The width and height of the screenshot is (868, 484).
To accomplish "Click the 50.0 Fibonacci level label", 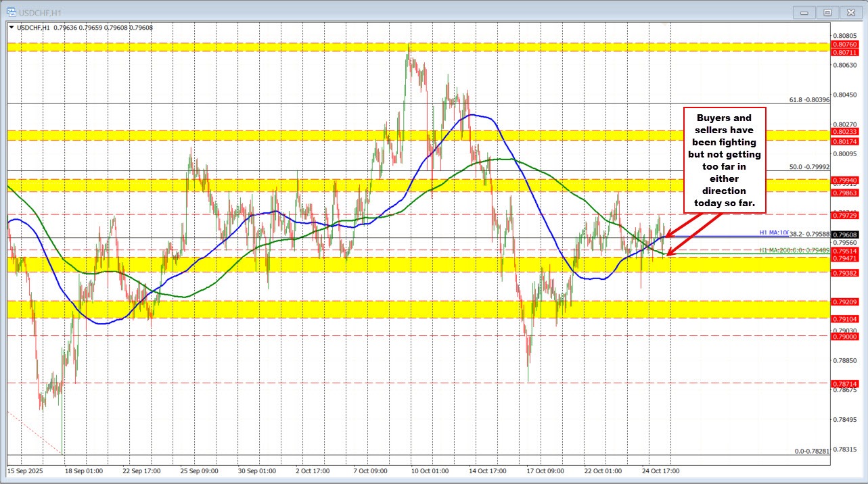I will point(809,166).
